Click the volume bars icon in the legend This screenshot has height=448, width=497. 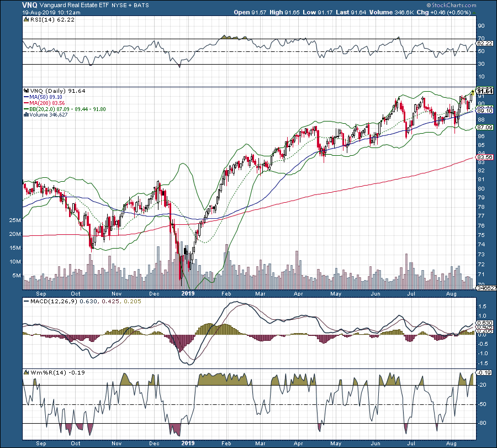27,115
